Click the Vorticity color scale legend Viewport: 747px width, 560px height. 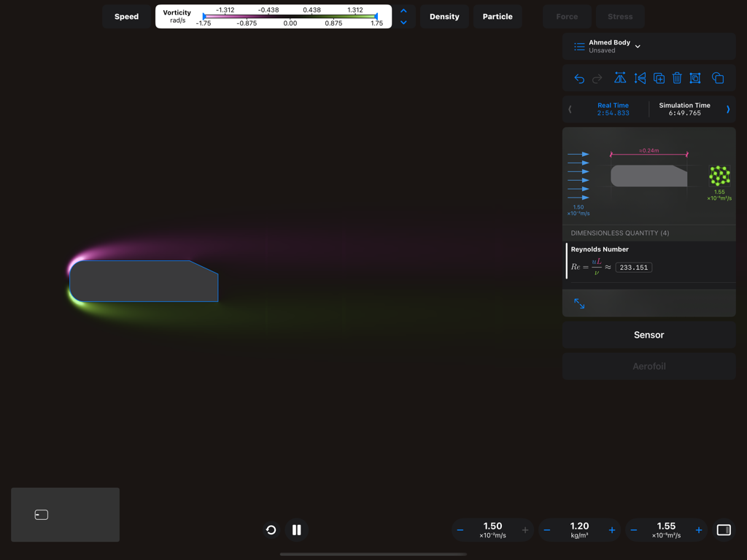coord(292,16)
